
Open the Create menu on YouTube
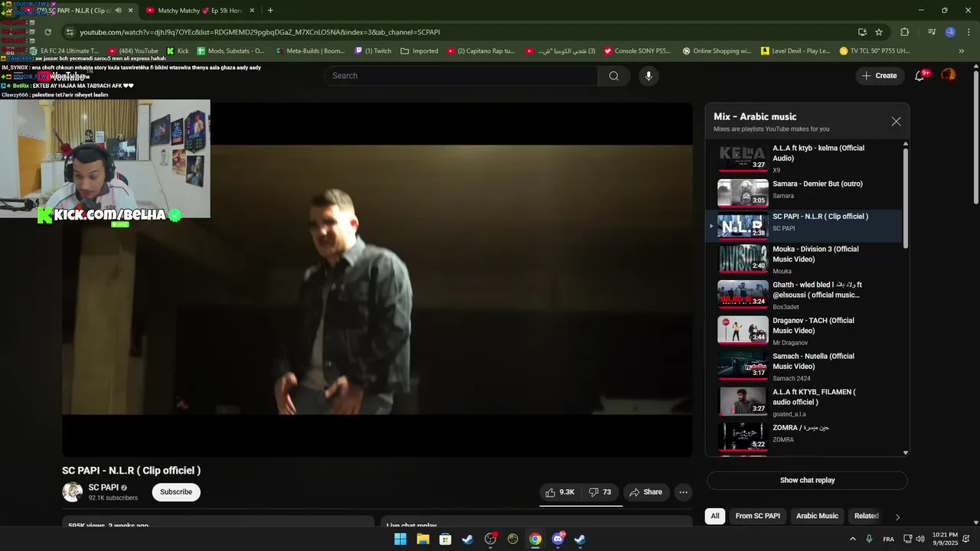click(879, 76)
